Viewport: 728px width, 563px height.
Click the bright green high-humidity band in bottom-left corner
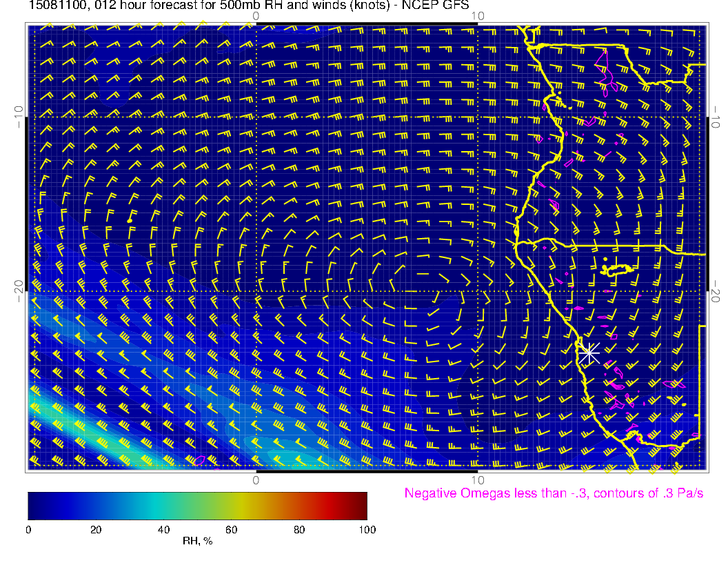coord(48,406)
